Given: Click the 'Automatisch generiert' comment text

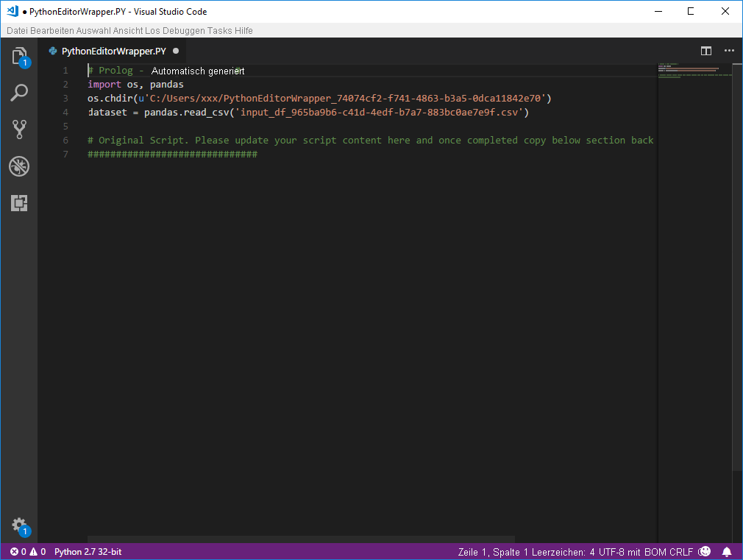Looking at the screenshot, I should [x=198, y=71].
